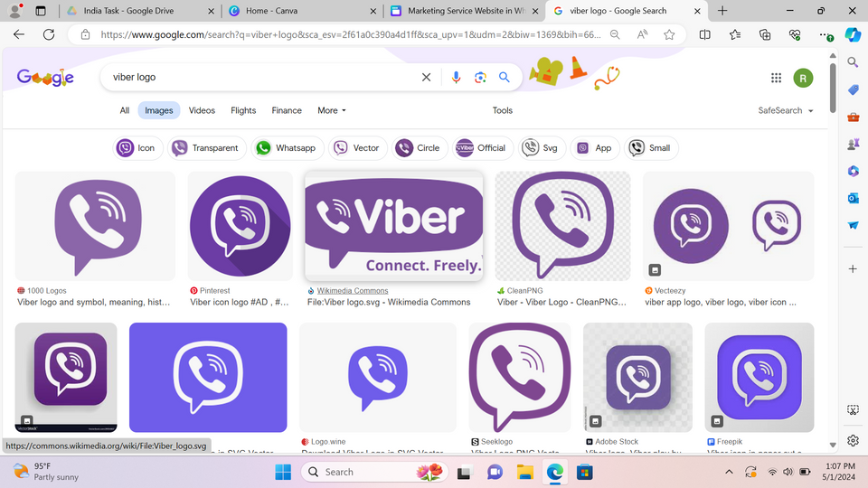
Task: Filter images by the Transparent chip
Action: click(x=206, y=147)
